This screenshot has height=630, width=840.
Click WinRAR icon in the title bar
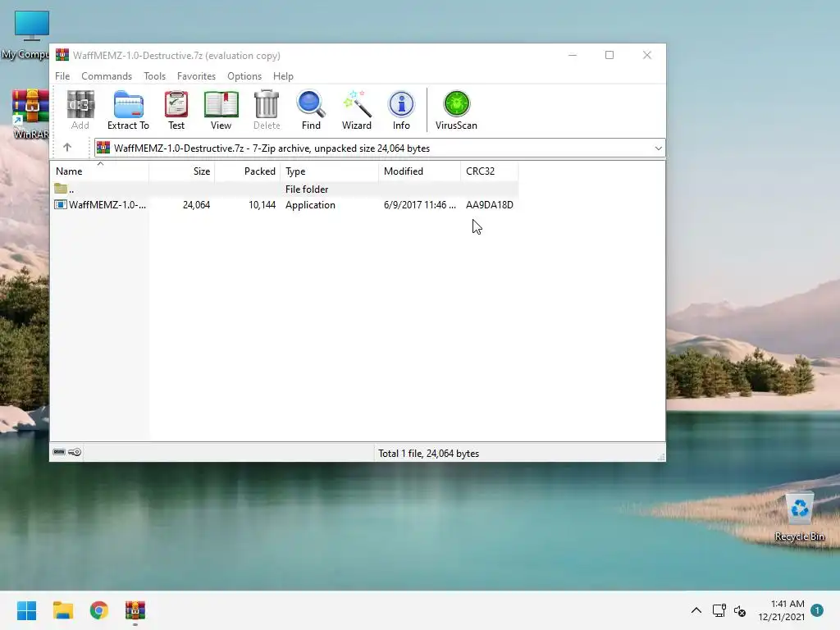[x=62, y=55]
